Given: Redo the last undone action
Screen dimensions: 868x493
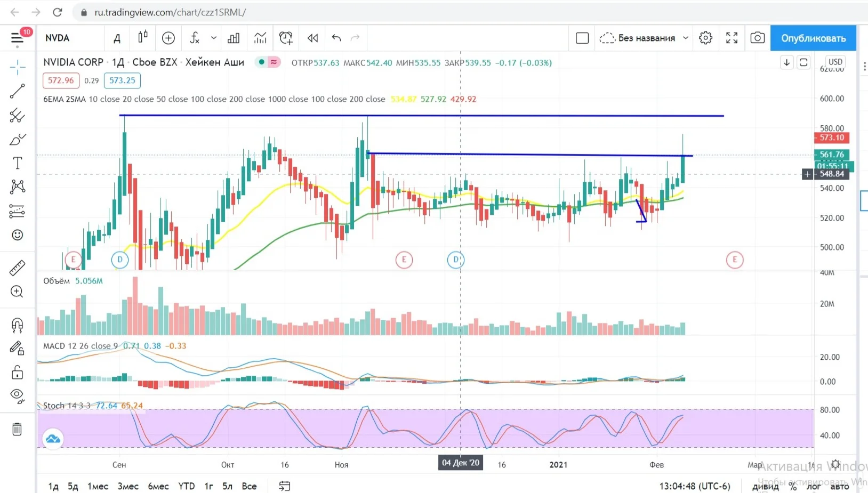Looking at the screenshot, I should [x=355, y=38].
